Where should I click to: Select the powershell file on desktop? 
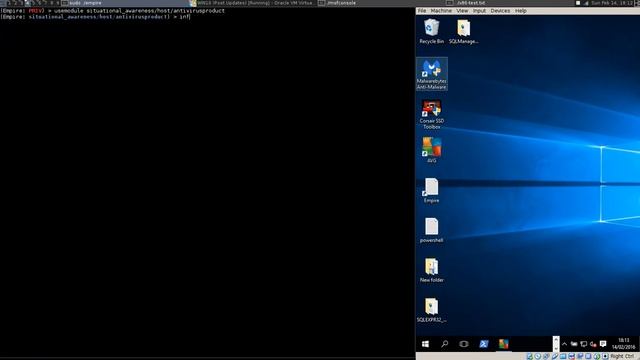431,230
